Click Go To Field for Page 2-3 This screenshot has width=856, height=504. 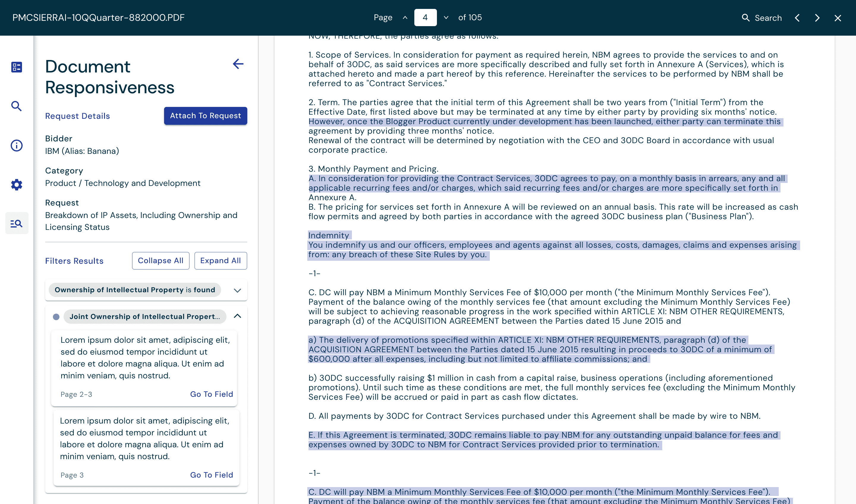coord(211,394)
